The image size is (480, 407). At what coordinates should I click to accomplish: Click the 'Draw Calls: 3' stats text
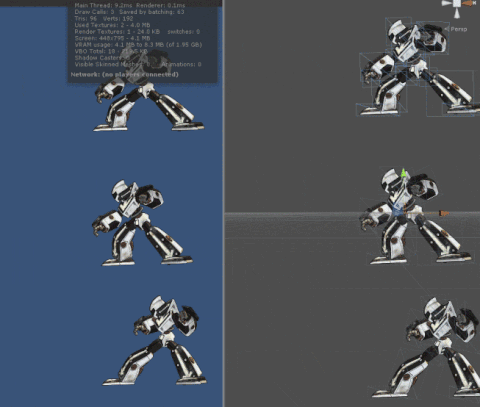point(95,12)
